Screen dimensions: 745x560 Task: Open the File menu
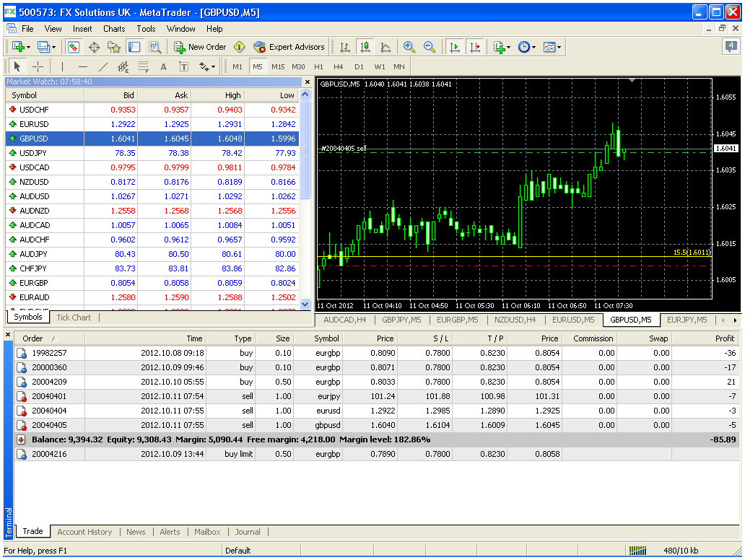27,29
